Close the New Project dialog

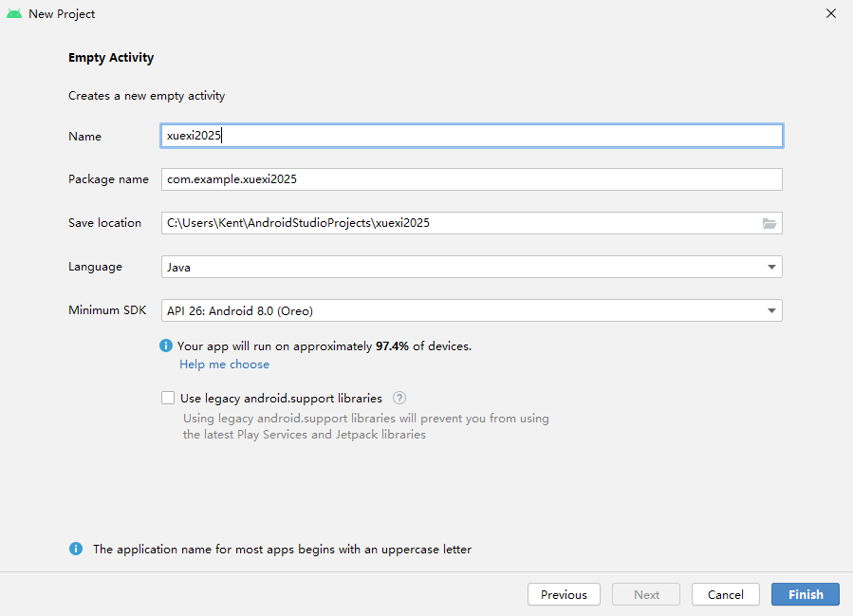830,13
